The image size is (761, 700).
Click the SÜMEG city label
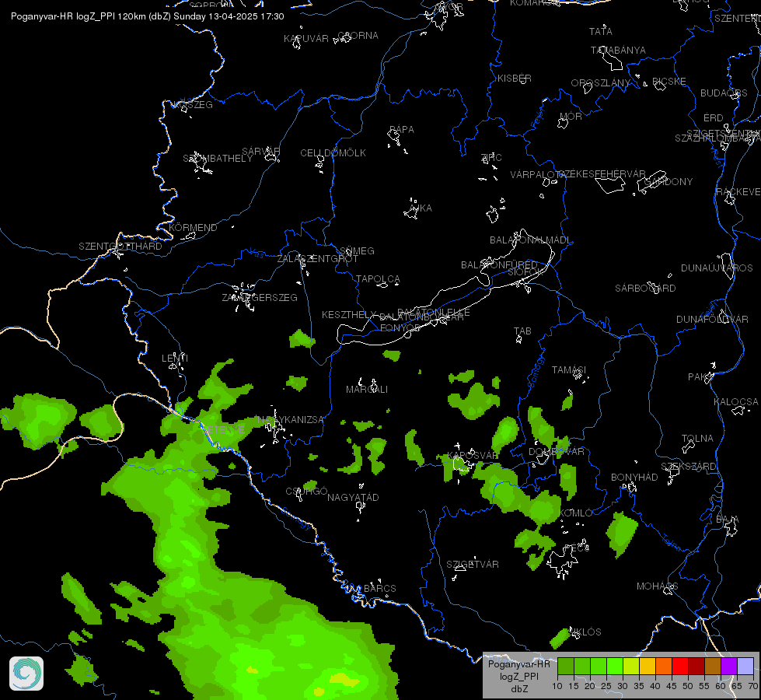coord(358,251)
